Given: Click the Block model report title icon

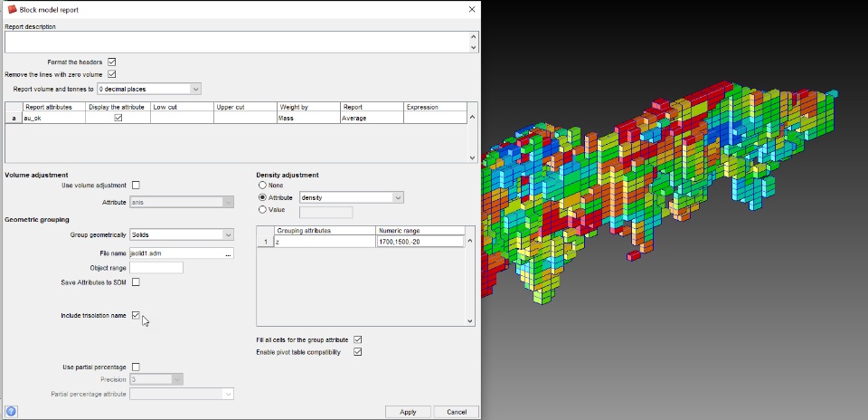Looking at the screenshot, I should (x=12, y=9).
